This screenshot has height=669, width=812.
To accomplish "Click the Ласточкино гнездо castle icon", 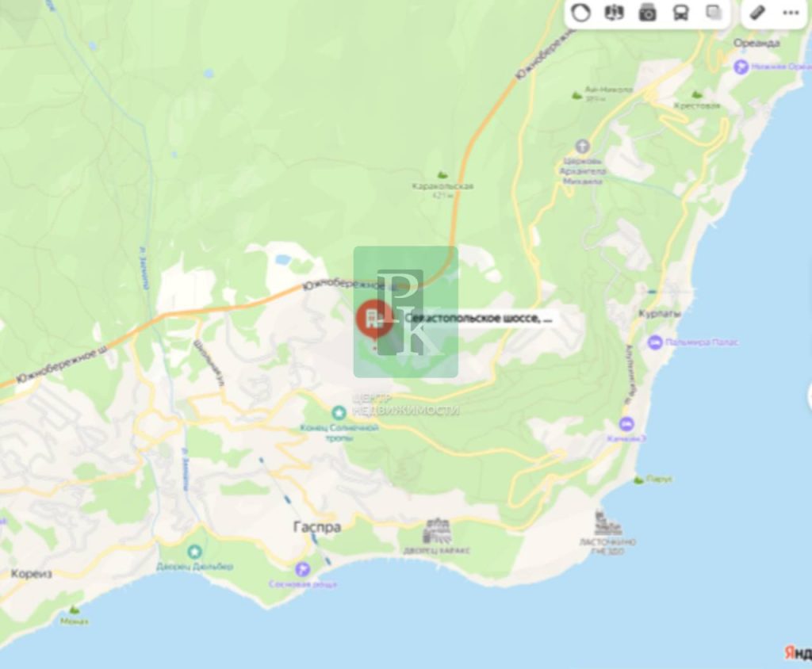I will tap(607, 523).
